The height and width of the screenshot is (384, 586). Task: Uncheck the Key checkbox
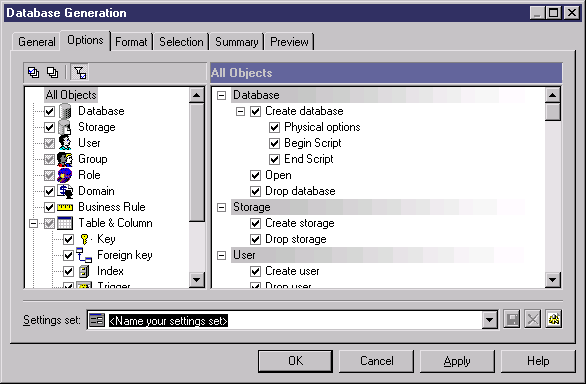coord(68,239)
